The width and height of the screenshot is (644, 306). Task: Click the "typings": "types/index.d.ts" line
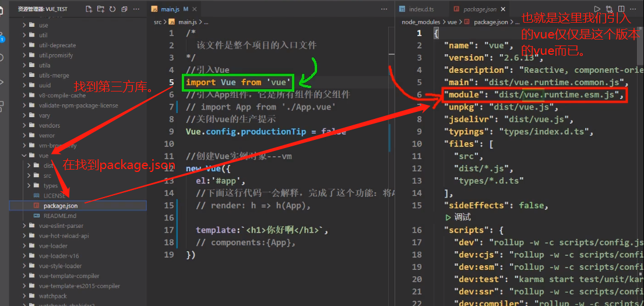click(x=519, y=132)
